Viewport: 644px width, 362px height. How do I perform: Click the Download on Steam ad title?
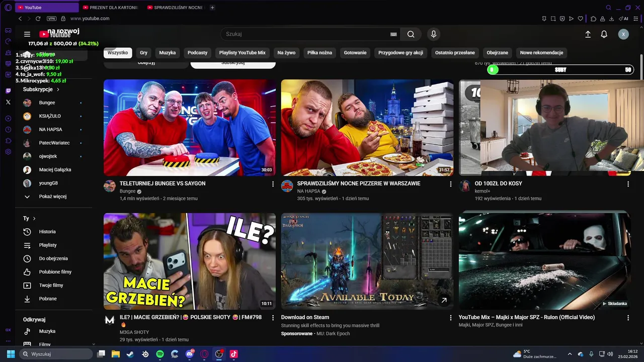305,317
